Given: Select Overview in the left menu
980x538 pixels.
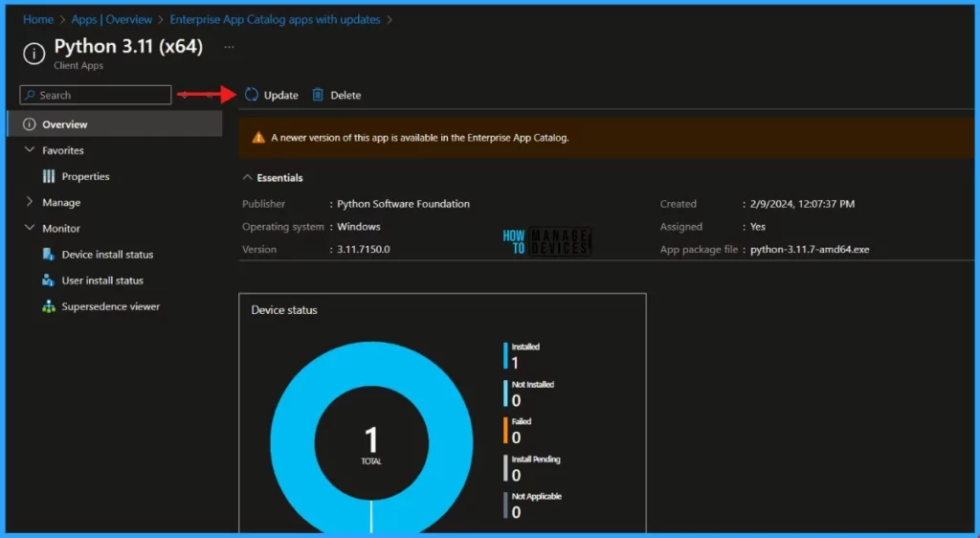Looking at the screenshot, I should click(115, 123).
